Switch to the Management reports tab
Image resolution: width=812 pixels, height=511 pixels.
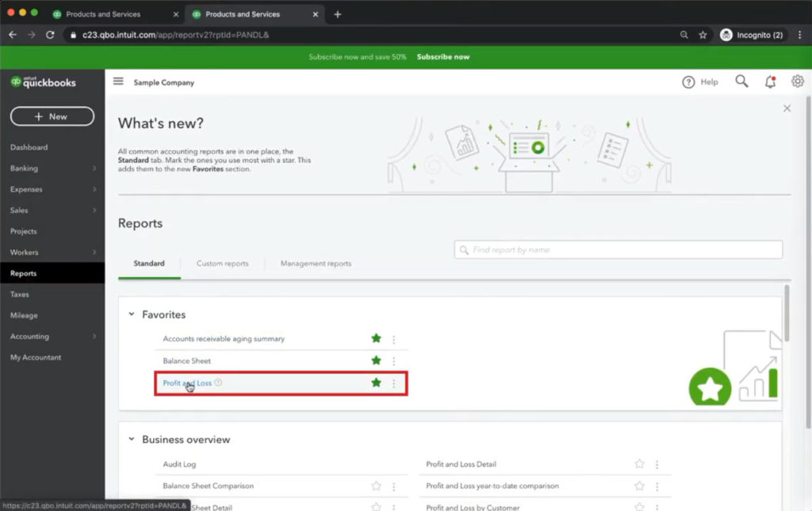(316, 264)
